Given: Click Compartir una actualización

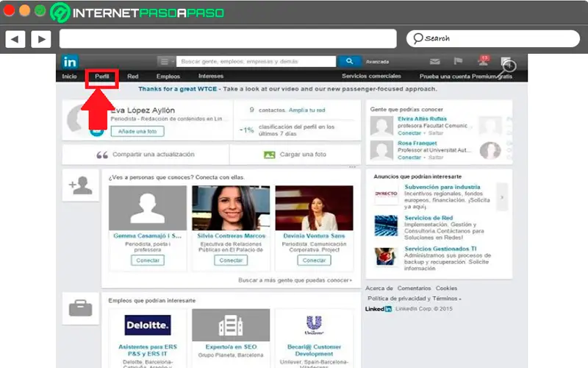Looking at the screenshot, I should tap(154, 155).
